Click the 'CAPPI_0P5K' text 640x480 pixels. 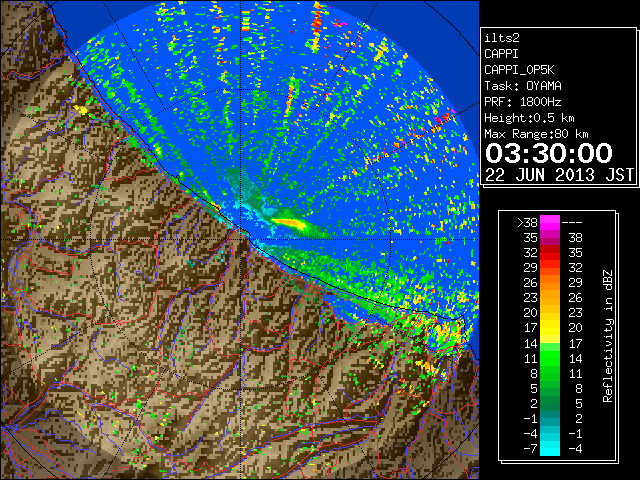coord(519,70)
